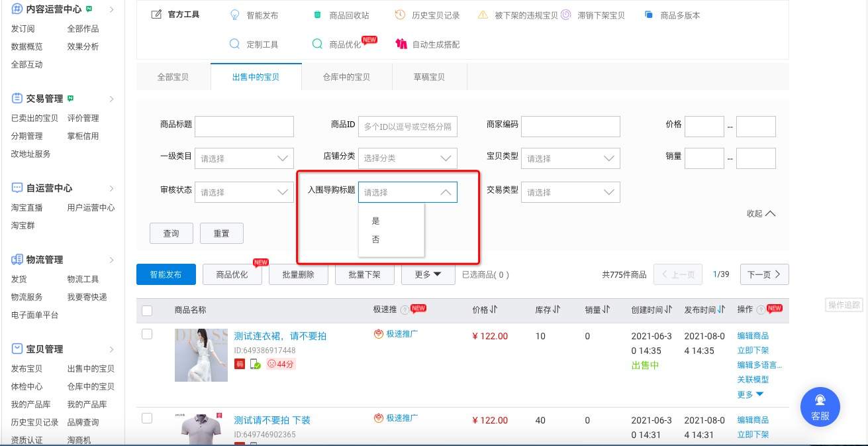Switch to the 全部宝贝 tab
The width and height of the screenshot is (868, 446).
pyautogui.click(x=173, y=77)
